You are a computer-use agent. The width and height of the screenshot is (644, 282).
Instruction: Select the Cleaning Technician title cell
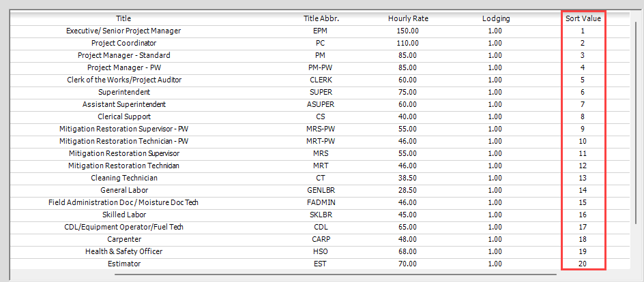point(124,178)
